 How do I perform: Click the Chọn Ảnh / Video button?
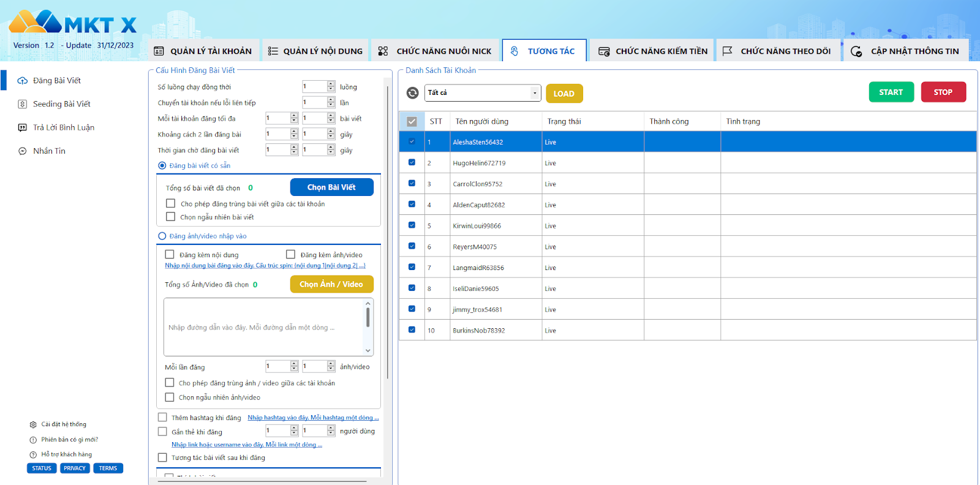(x=331, y=284)
